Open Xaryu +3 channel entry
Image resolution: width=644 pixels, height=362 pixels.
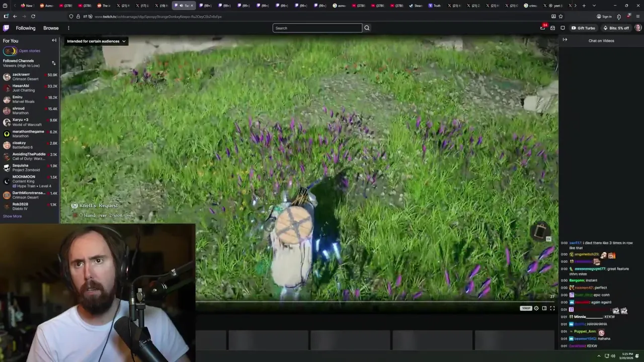(30, 122)
